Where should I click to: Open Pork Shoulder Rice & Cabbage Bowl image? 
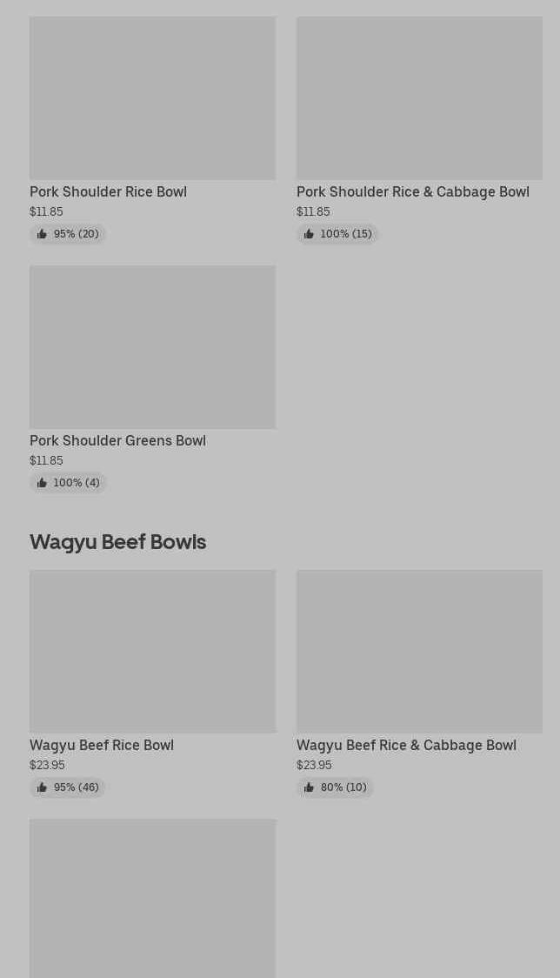click(x=419, y=97)
